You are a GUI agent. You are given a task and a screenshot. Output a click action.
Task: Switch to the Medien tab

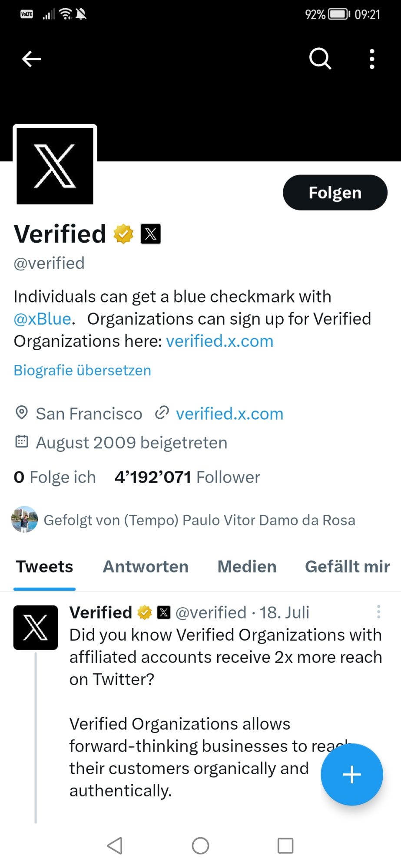247,567
